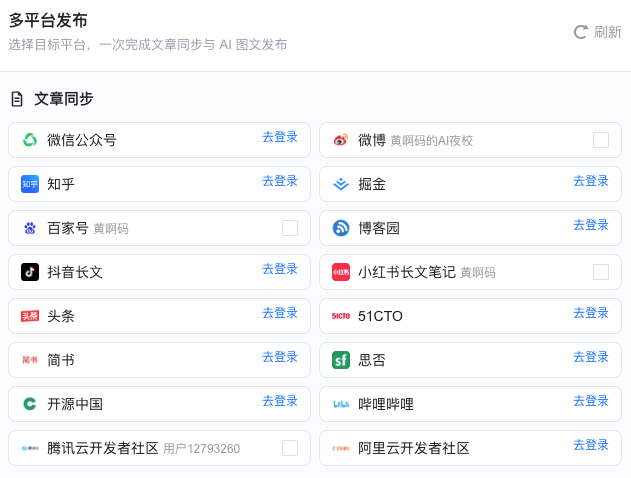
Task: Click the 百家号 paw logo icon
Action: (30, 228)
